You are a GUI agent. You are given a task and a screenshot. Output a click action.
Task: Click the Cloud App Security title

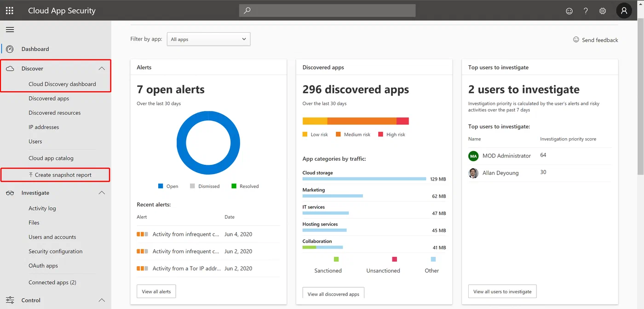[62, 11]
